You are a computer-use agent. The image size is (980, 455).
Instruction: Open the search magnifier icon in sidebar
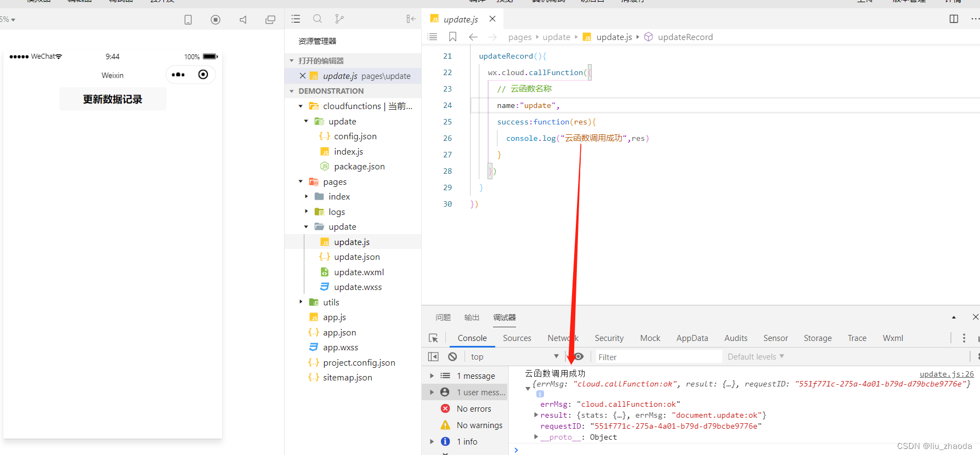click(318, 19)
